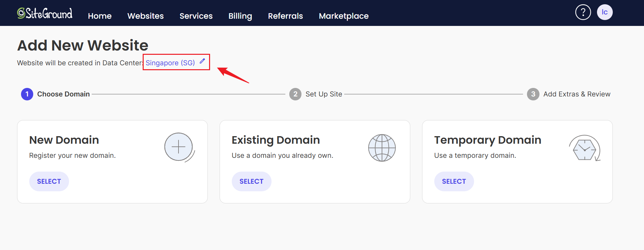Open the Services menu item
Screen dimensions: 644x250
(x=196, y=16)
